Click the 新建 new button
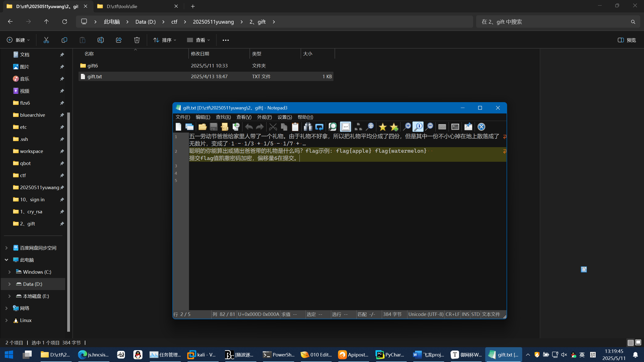The height and width of the screenshot is (362, 644). [18, 40]
